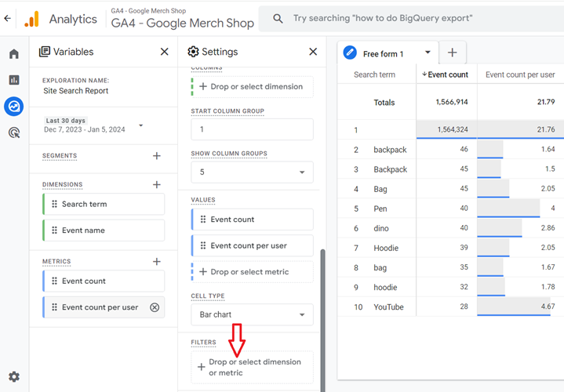
Task: Click the Settings panel gear icon
Action: (193, 52)
